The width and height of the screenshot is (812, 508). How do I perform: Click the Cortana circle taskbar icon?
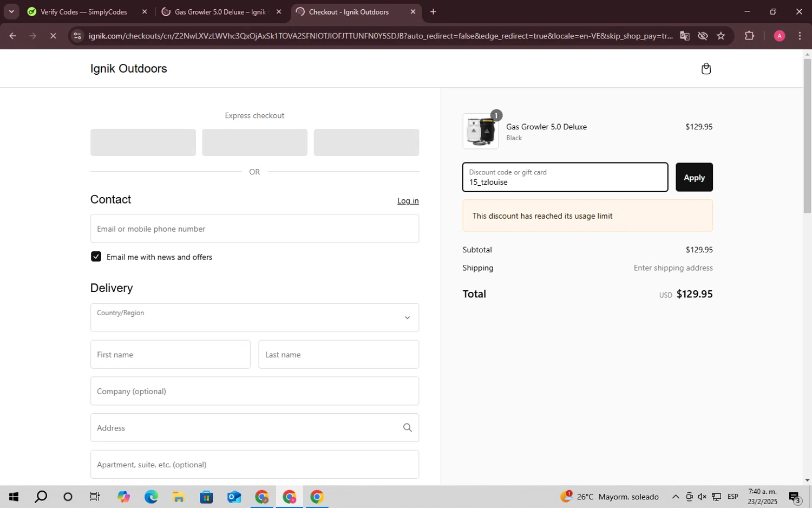[x=68, y=497]
